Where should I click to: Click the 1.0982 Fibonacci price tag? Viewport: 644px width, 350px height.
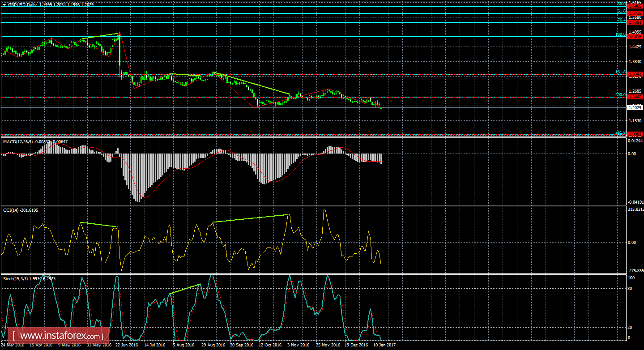635,134
